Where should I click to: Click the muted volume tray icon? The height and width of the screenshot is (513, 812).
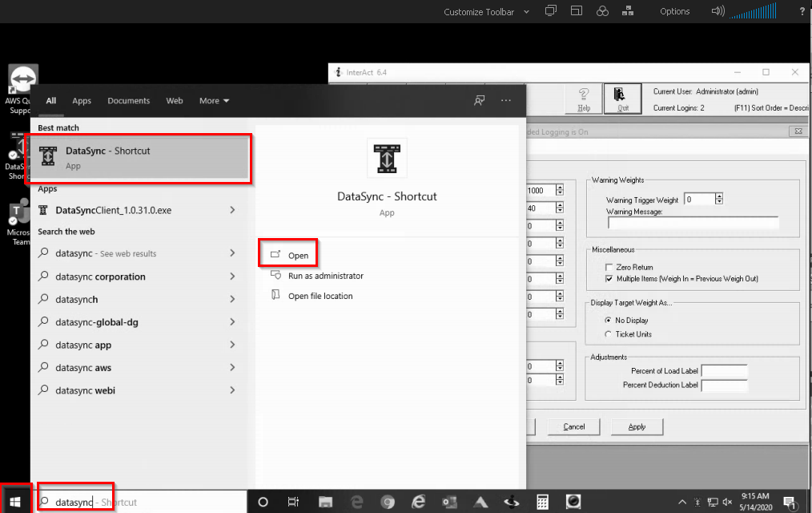click(x=728, y=502)
